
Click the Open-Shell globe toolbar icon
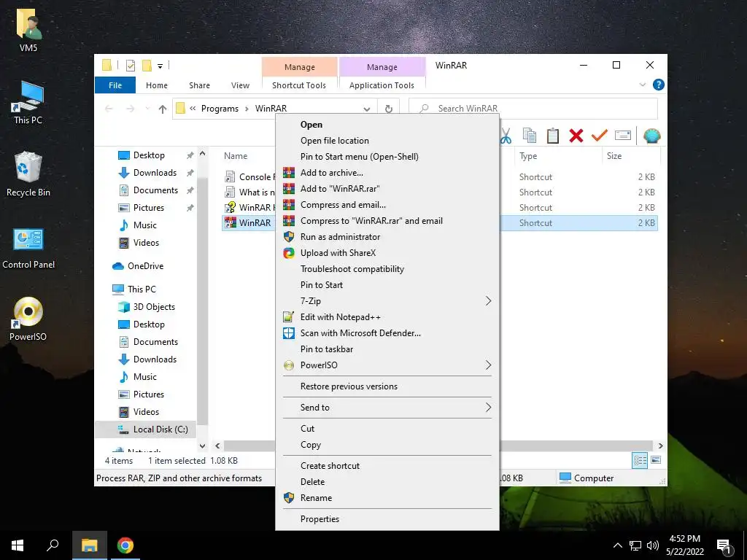tap(651, 136)
